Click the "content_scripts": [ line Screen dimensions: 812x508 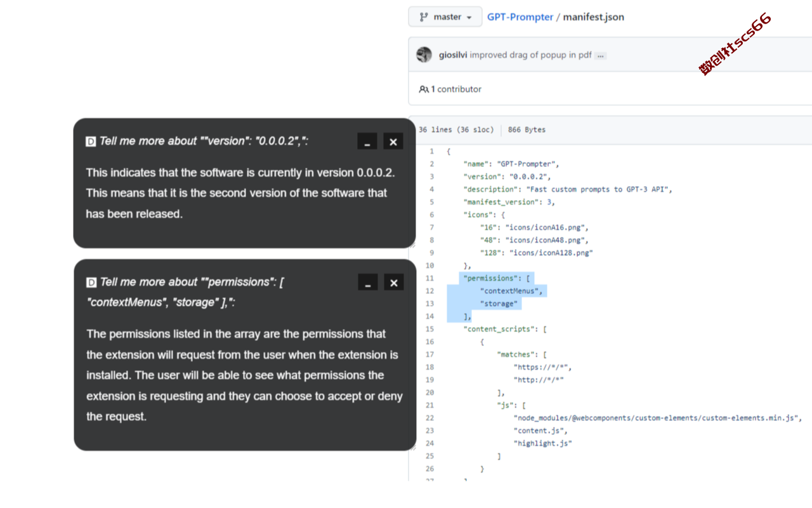506,329
